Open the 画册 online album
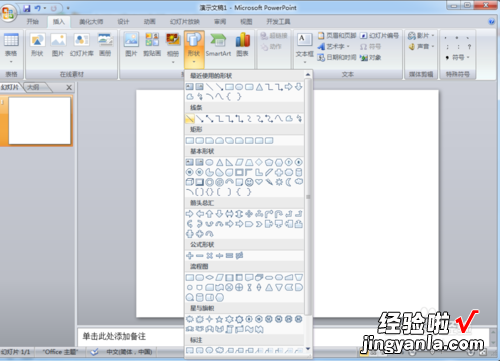This screenshot has height=361, width=500. coord(105,44)
